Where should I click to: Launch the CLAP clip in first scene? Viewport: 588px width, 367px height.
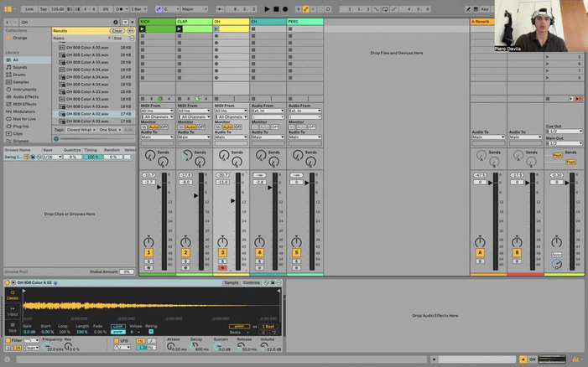pyautogui.click(x=180, y=28)
